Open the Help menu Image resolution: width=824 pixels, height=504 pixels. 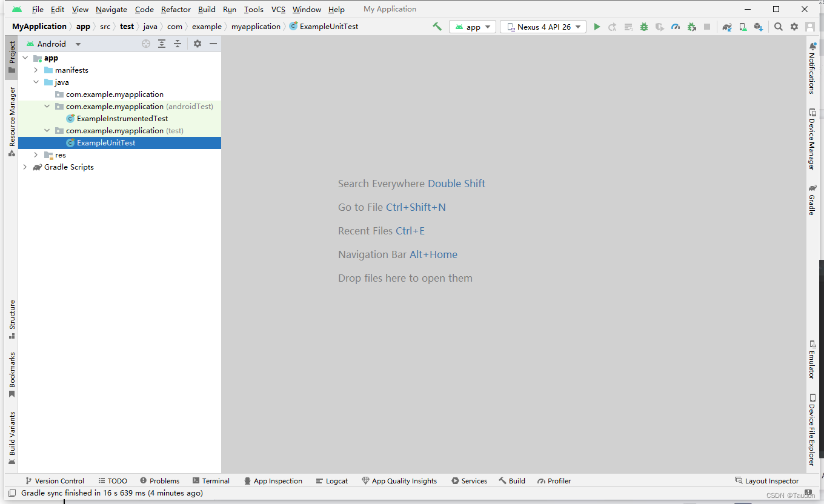click(x=336, y=9)
